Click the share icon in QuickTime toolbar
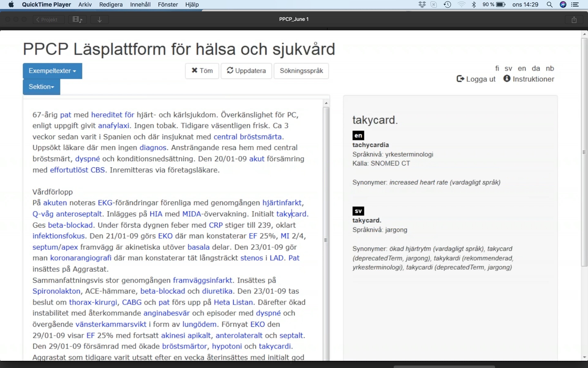 point(574,19)
